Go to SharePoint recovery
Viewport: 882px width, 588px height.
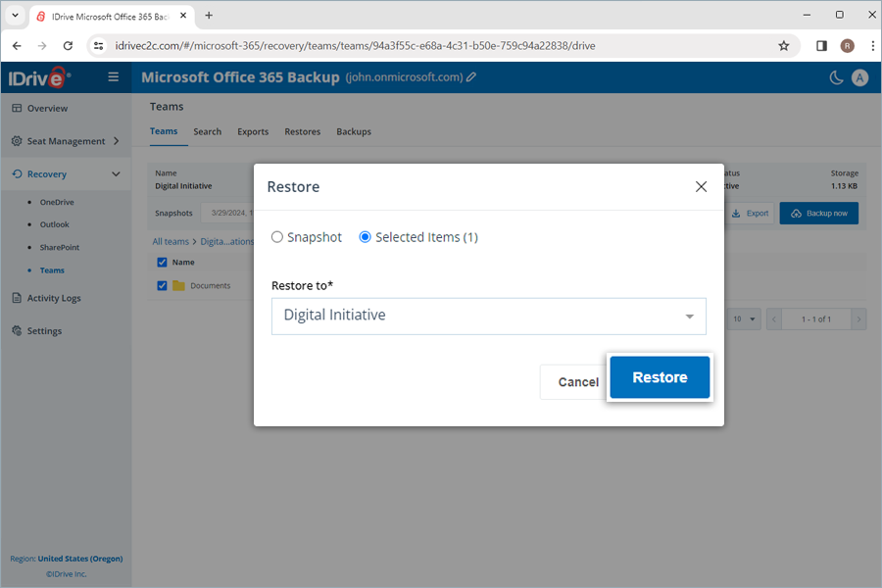[60, 247]
